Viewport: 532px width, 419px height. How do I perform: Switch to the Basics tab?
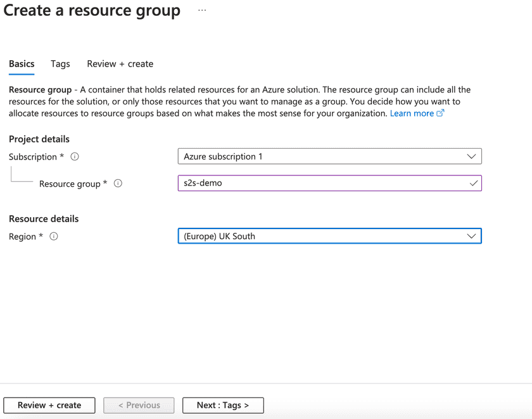coord(22,64)
